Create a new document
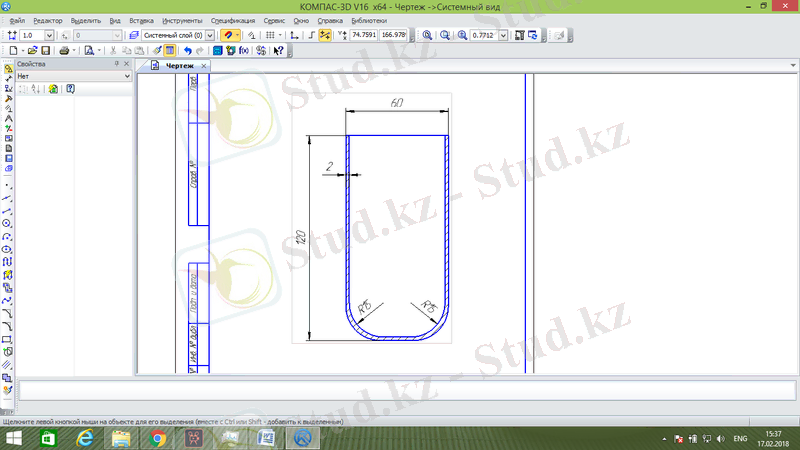The height and width of the screenshot is (450, 800). pos(13,51)
